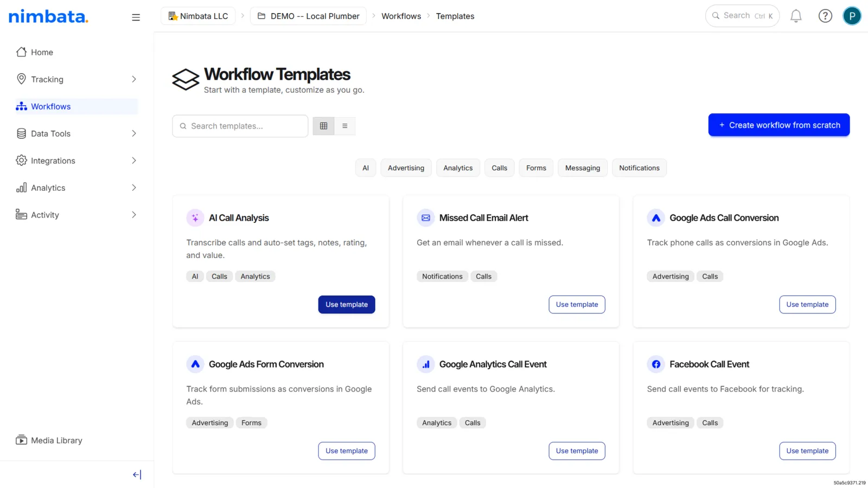Screen dimensions: 868x488
Task: Filter templates by Calls category
Action: pos(500,168)
